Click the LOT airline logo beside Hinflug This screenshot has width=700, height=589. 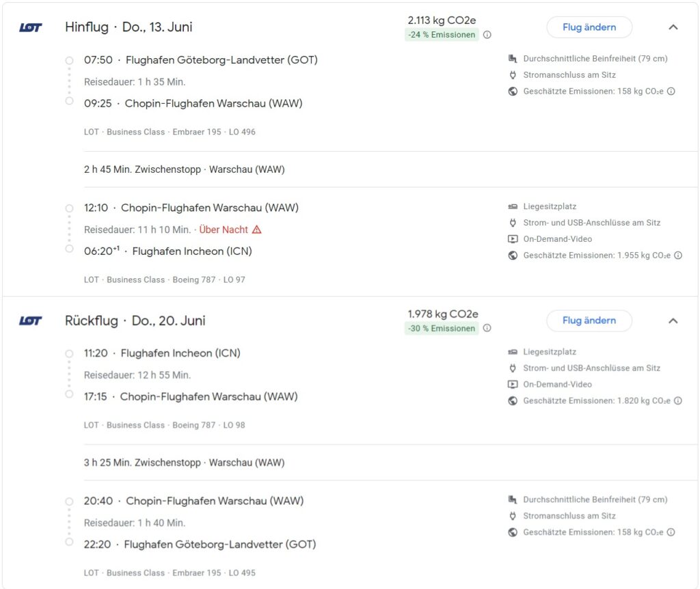pos(31,27)
